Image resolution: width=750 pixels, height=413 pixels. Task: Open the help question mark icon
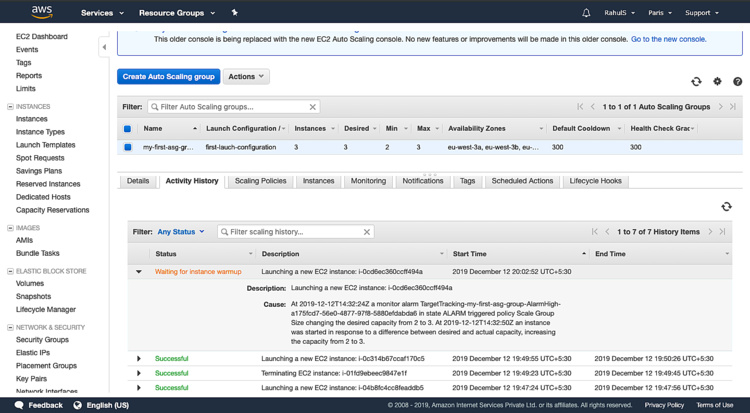[x=737, y=82]
